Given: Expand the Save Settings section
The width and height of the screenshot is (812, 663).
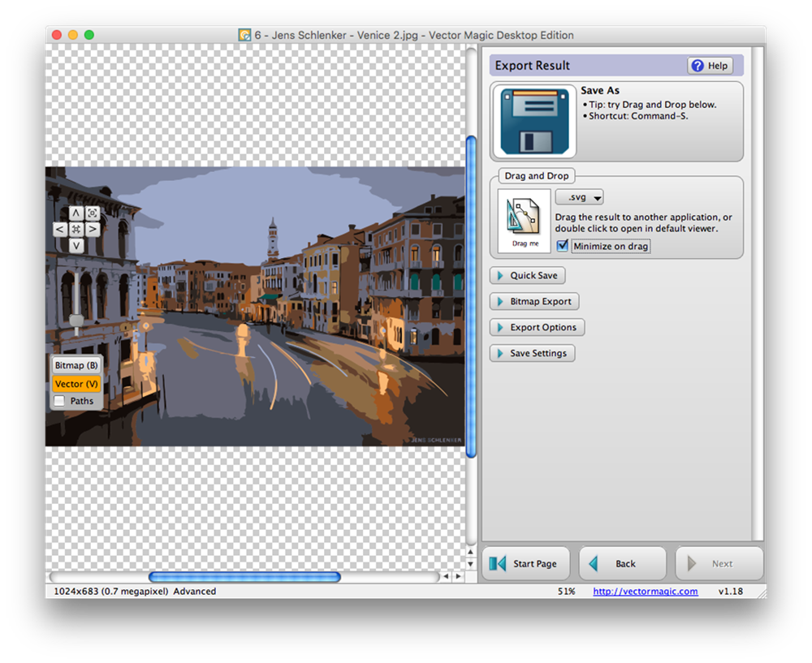Looking at the screenshot, I should [x=533, y=353].
